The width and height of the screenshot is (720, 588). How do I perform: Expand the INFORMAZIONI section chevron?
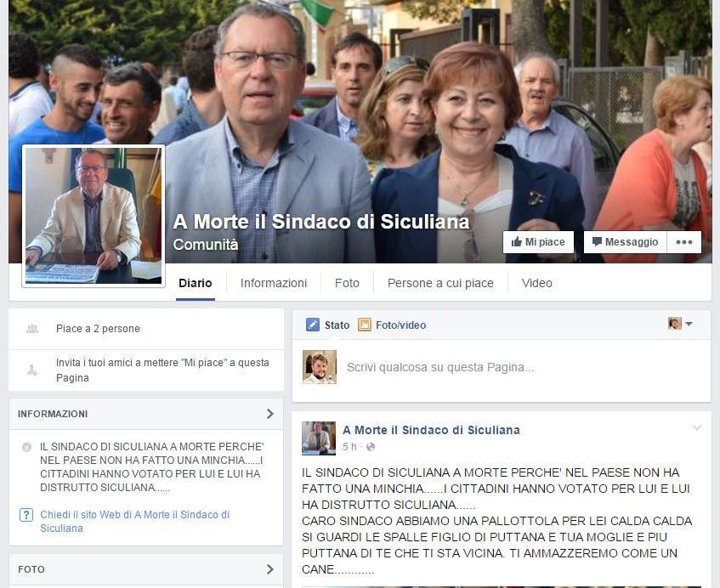(270, 414)
